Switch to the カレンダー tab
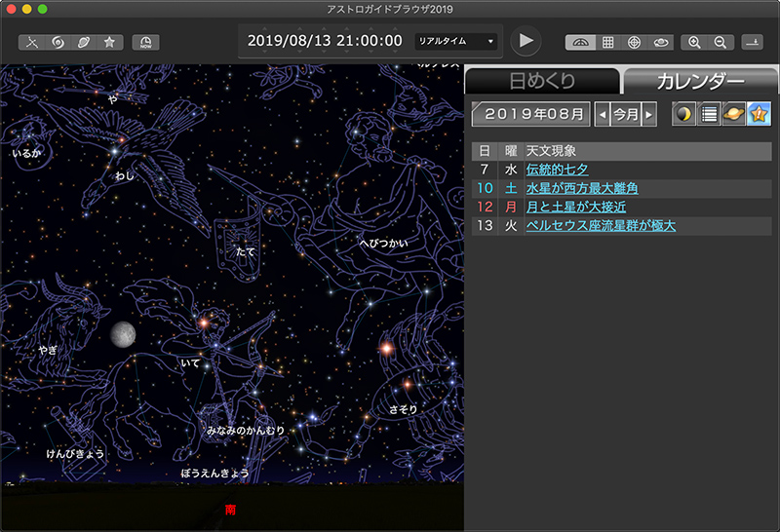This screenshot has width=780, height=532. tap(700, 81)
